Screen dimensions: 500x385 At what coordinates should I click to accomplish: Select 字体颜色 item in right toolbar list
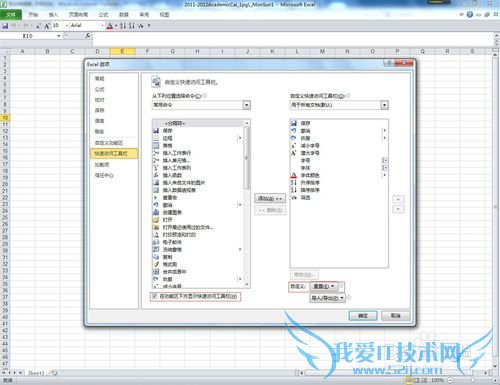pos(339,175)
